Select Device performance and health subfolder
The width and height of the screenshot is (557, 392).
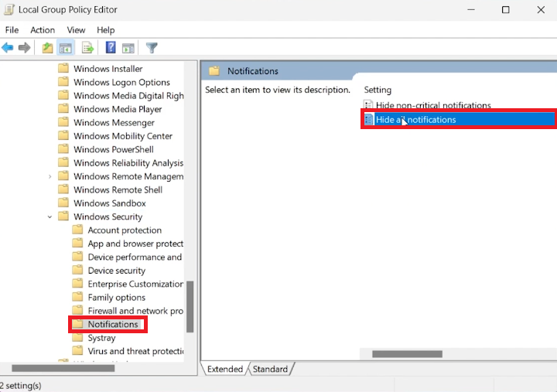[135, 257]
